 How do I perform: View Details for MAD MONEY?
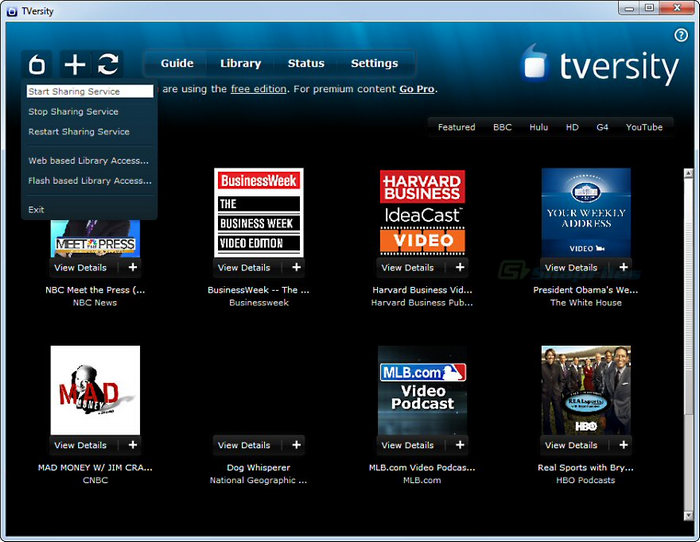pyautogui.click(x=80, y=445)
